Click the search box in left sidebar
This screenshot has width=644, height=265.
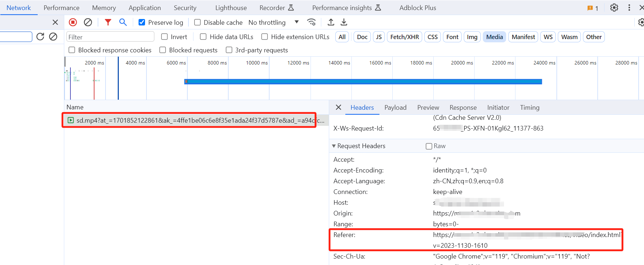(x=16, y=37)
